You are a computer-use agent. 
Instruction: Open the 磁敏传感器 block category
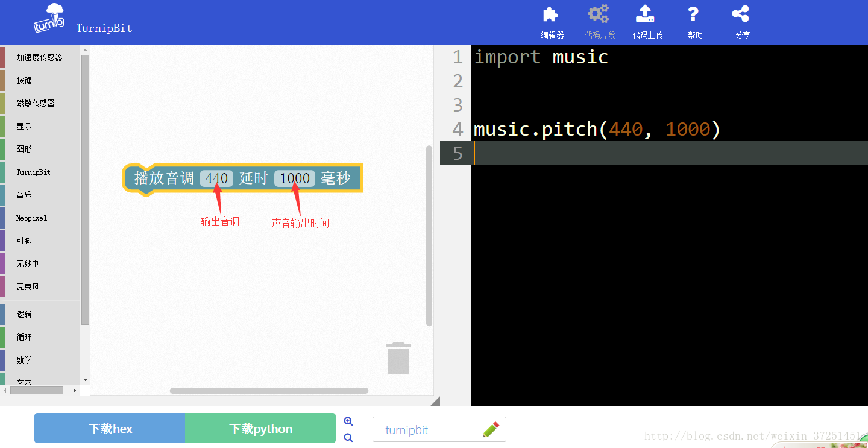[40, 103]
